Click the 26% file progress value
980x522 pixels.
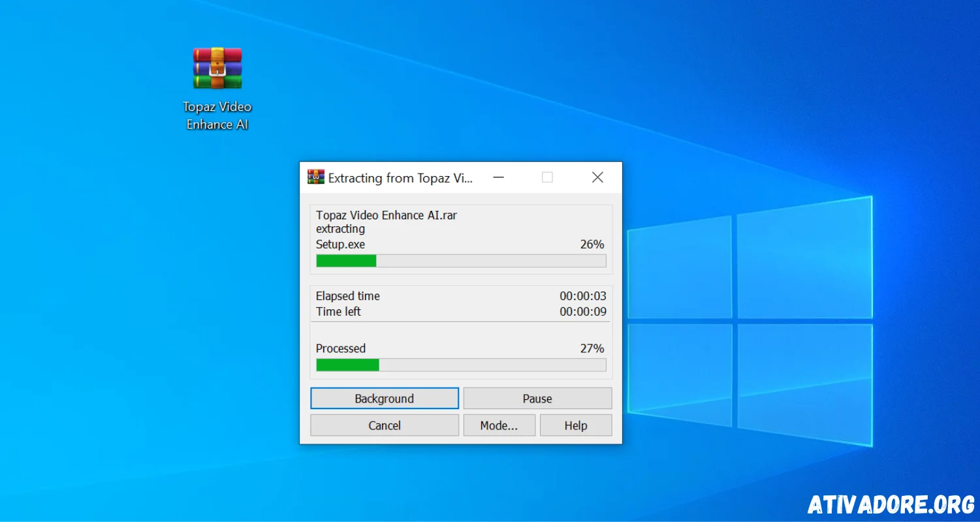pyautogui.click(x=592, y=245)
